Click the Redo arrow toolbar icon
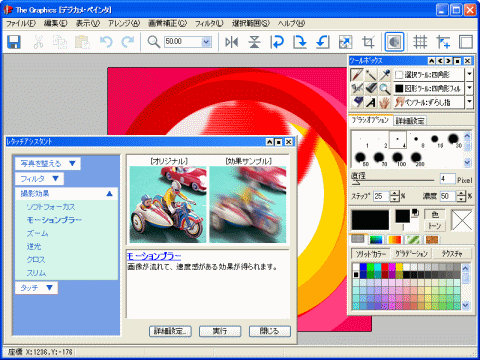The width and height of the screenshot is (480, 360). pyautogui.click(x=127, y=42)
